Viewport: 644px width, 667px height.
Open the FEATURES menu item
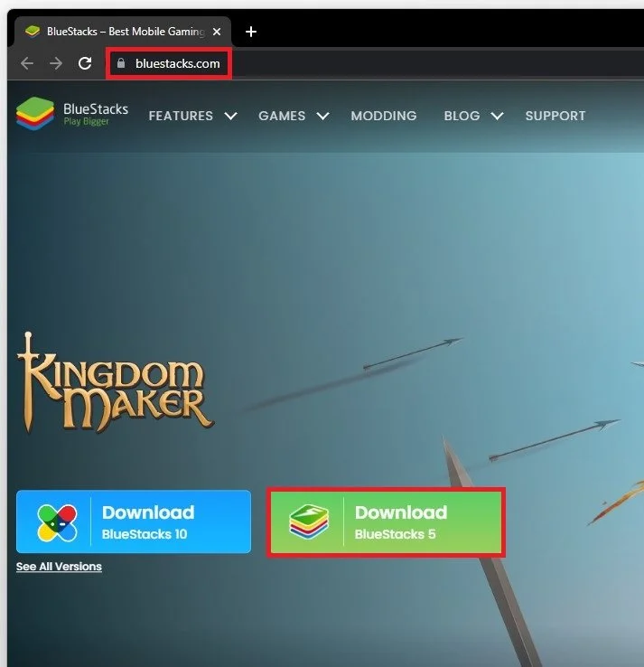[181, 116]
